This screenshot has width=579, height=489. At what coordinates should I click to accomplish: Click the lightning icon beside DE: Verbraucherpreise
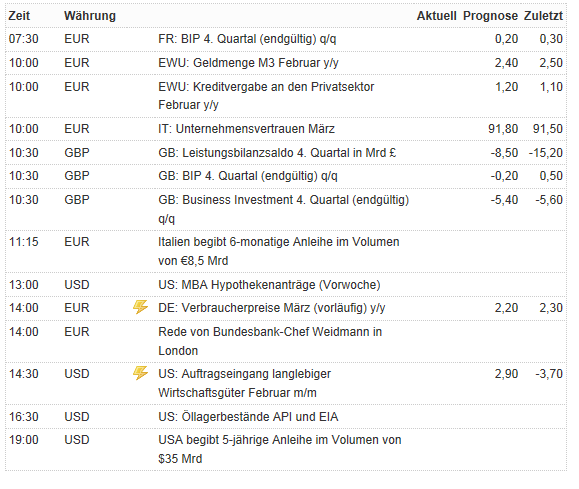140,307
